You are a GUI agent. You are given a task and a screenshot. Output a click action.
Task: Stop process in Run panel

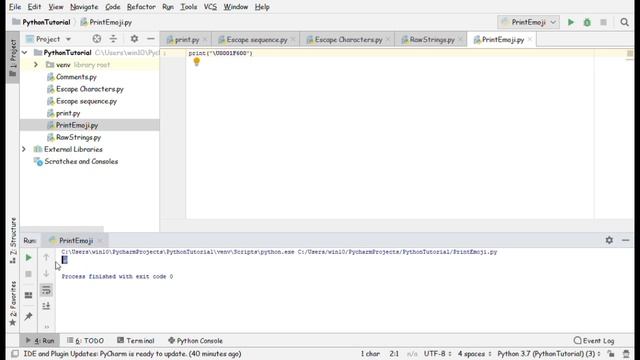[x=28, y=274]
